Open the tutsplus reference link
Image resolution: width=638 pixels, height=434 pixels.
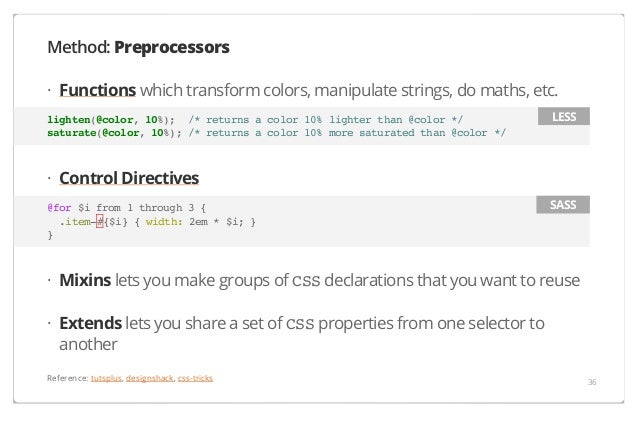[x=106, y=378]
